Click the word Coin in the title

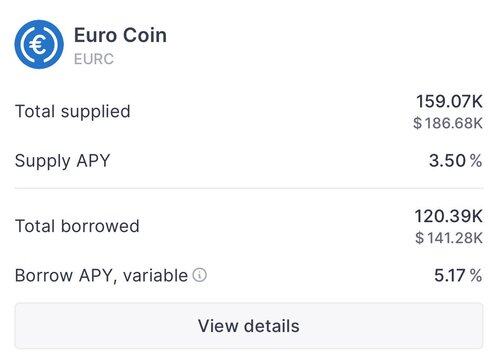[x=145, y=35]
